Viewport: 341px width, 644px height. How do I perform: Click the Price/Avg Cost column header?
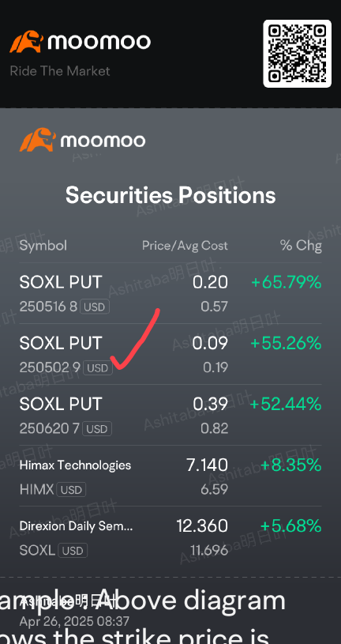(x=185, y=246)
